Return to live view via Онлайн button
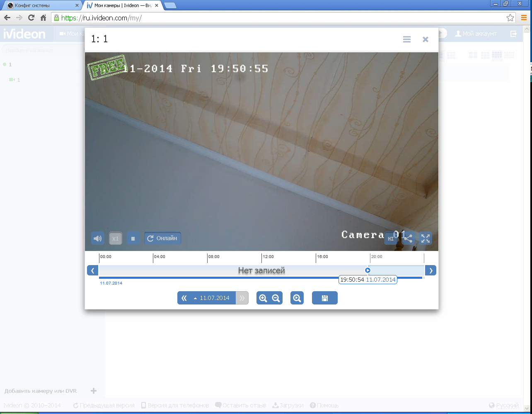 point(162,238)
